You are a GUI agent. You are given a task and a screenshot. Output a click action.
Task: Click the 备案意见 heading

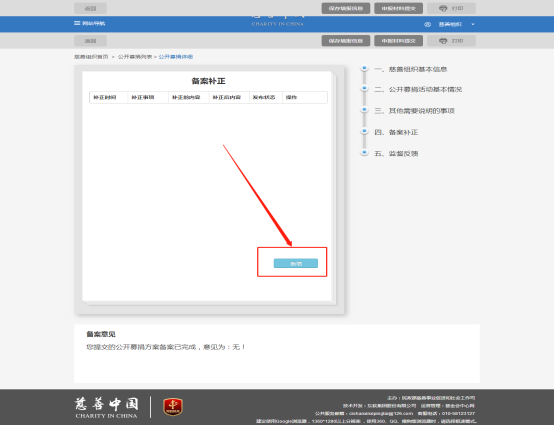coord(101,334)
